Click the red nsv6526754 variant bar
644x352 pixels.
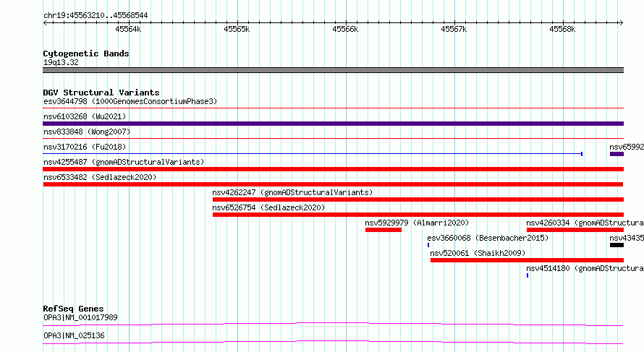(x=418, y=215)
